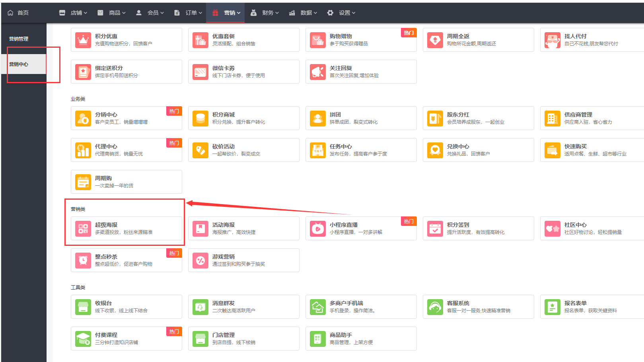
Task: Click description text 通过签到和购买参于抽奖
Action: [x=239, y=264]
